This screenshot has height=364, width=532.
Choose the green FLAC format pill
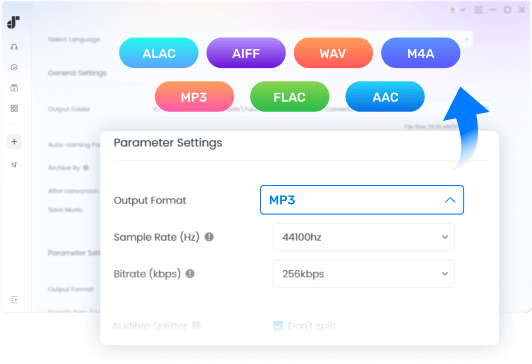tap(289, 97)
